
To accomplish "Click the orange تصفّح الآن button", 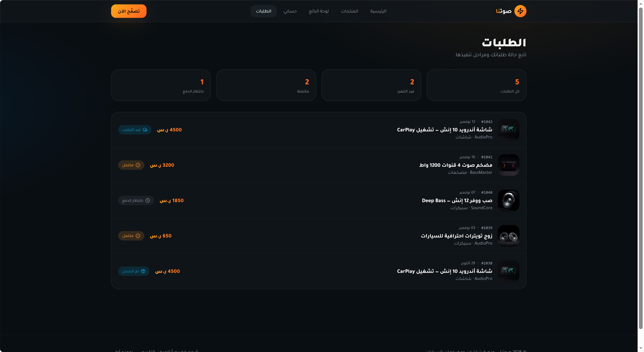I will click(x=129, y=11).
